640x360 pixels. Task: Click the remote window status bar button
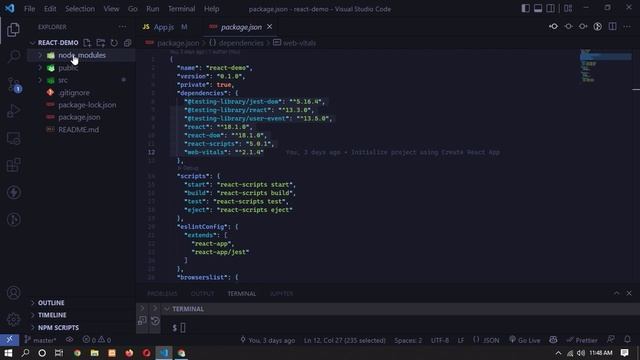(9, 340)
